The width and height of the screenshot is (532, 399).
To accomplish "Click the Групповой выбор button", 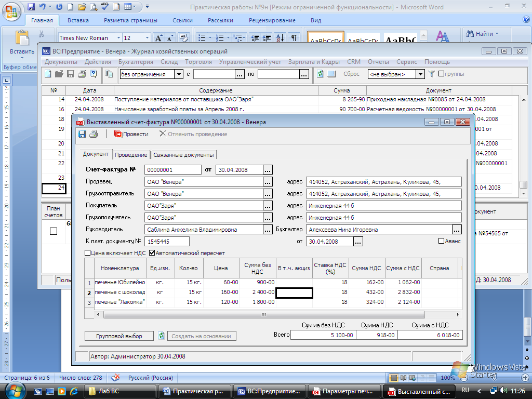I will 119,336.
